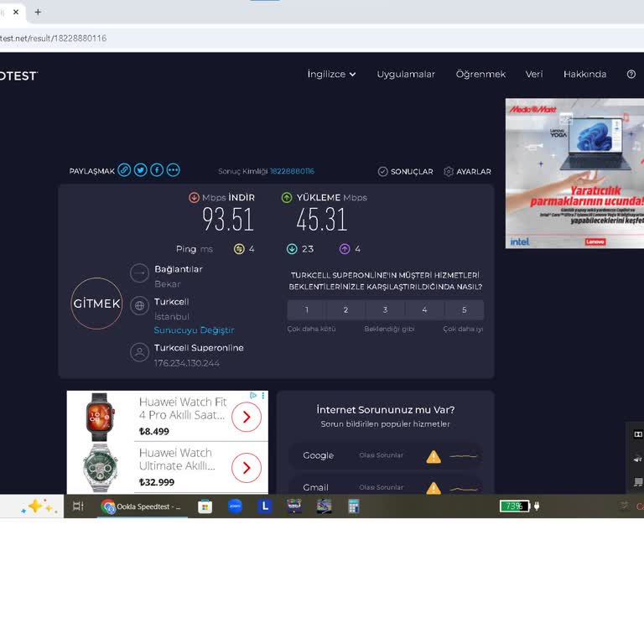This screenshot has width=644, height=644.
Task: Open the İngilizce language dropdown
Action: pos(331,75)
